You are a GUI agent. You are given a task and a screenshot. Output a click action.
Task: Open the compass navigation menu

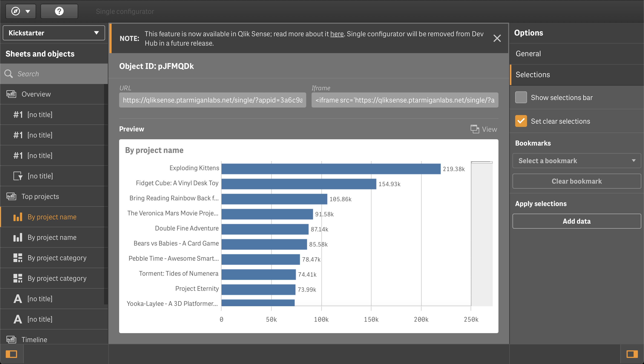point(20,11)
